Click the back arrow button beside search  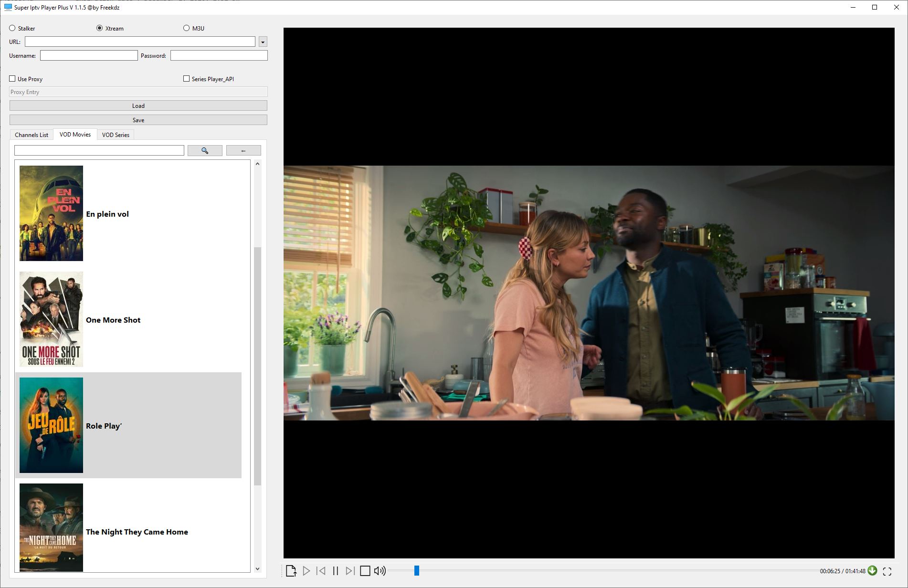tap(243, 150)
